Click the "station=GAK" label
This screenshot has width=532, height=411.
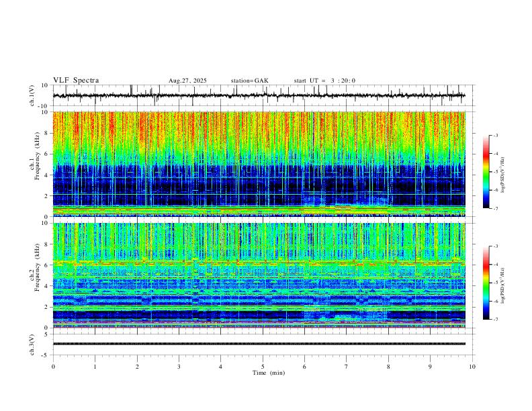249,81
